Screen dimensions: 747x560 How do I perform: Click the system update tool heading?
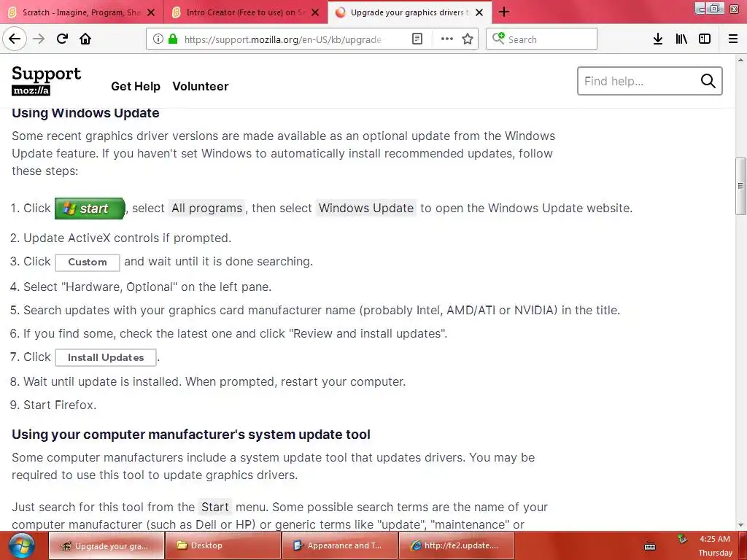pyautogui.click(x=190, y=435)
